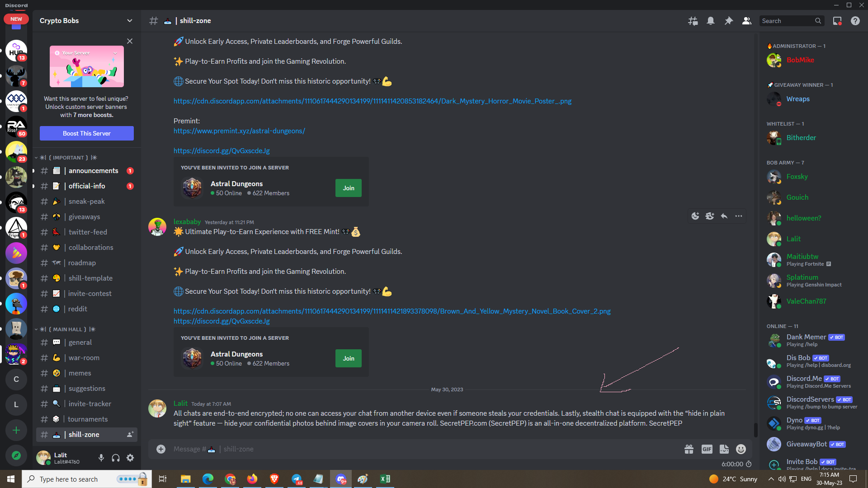The width and height of the screenshot is (868, 488).
Task: Open Firefox from the taskbar
Action: click(x=252, y=479)
